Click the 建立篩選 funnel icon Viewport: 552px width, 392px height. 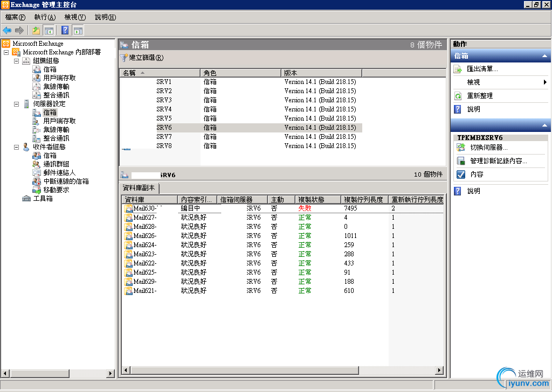tap(123, 58)
